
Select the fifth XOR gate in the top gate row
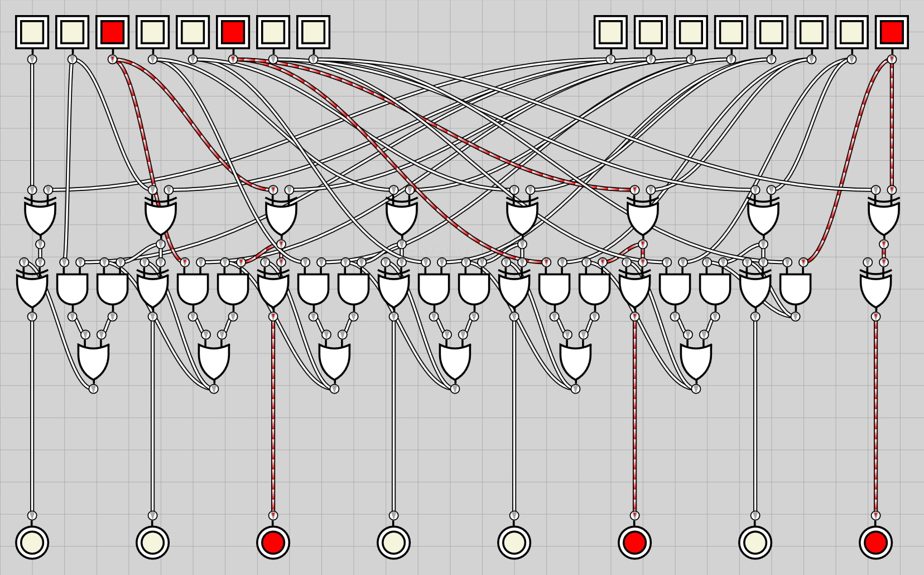[522, 217]
